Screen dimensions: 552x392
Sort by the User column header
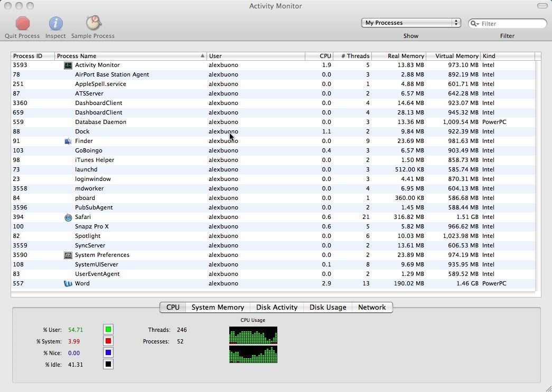(x=256, y=56)
